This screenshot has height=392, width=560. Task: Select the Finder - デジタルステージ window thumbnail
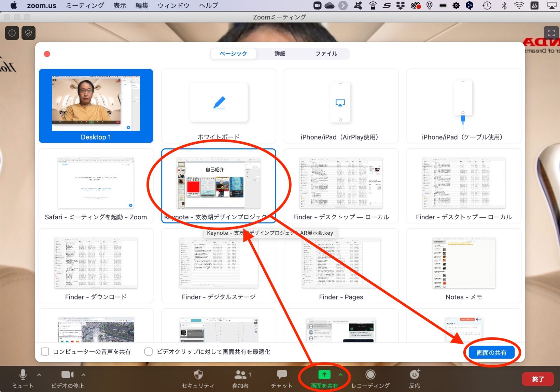click(x=219, y=266)
